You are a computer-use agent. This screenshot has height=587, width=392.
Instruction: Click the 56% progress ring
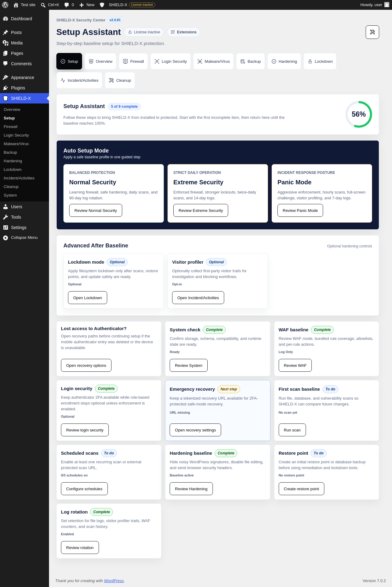(359, 114)
